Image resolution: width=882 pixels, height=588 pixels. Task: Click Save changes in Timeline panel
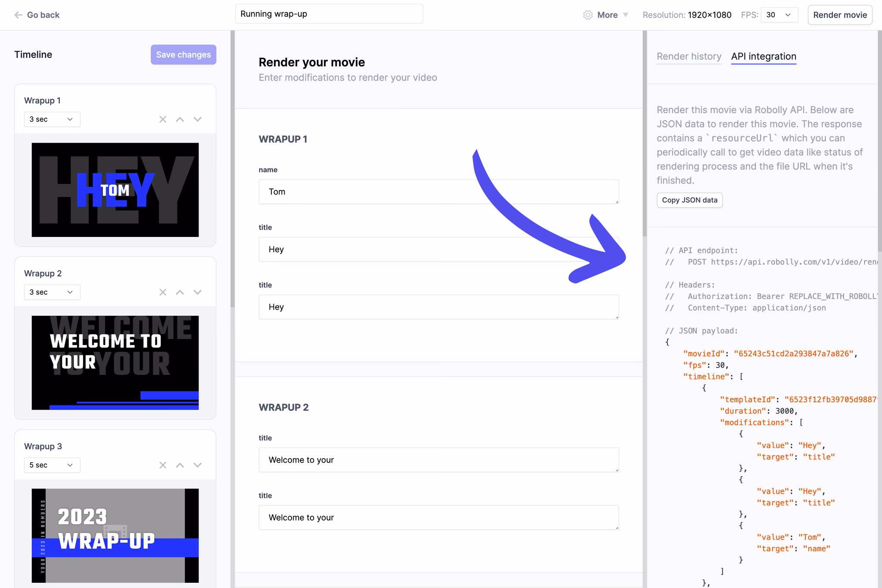183,55
